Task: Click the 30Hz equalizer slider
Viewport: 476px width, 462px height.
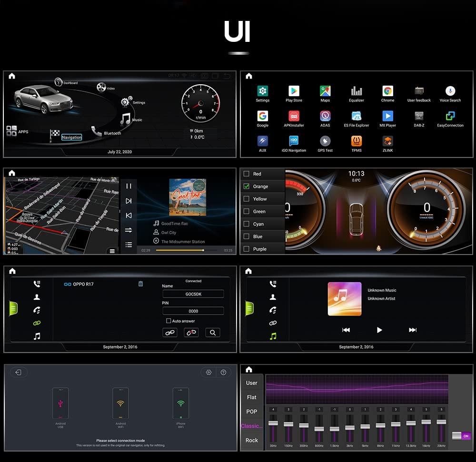Action: pyautogui.click(x=273, y=423)
